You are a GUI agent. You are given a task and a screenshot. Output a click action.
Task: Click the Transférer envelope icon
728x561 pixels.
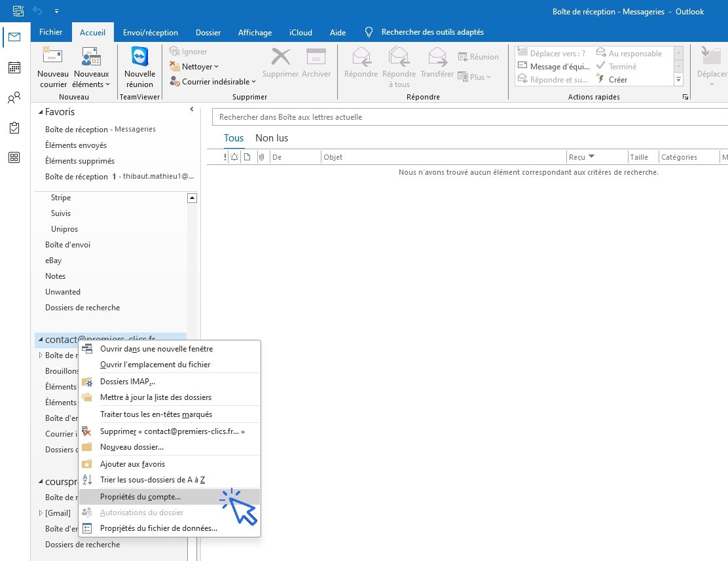437,57
